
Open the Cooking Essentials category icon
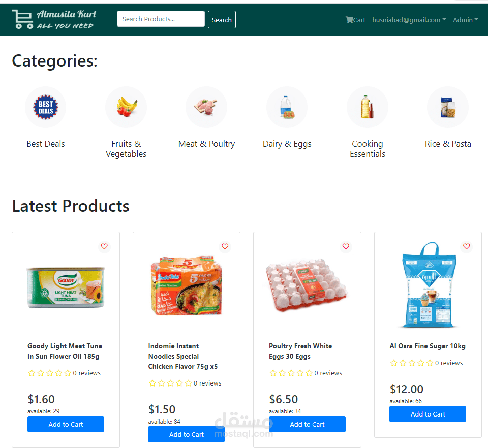[368, 107]
